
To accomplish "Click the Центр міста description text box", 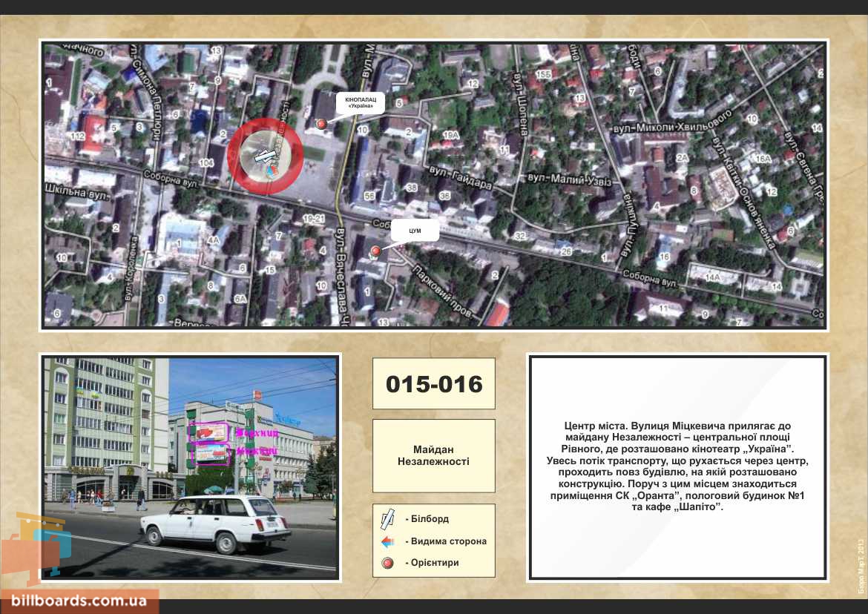I will click(677, 467).
